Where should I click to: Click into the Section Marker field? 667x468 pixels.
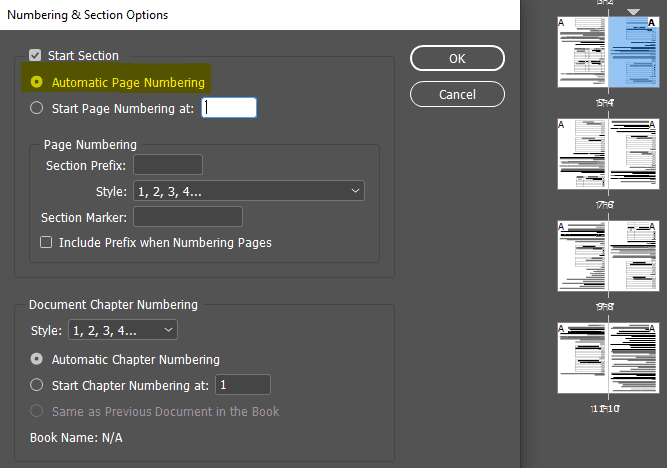(188, 217)
